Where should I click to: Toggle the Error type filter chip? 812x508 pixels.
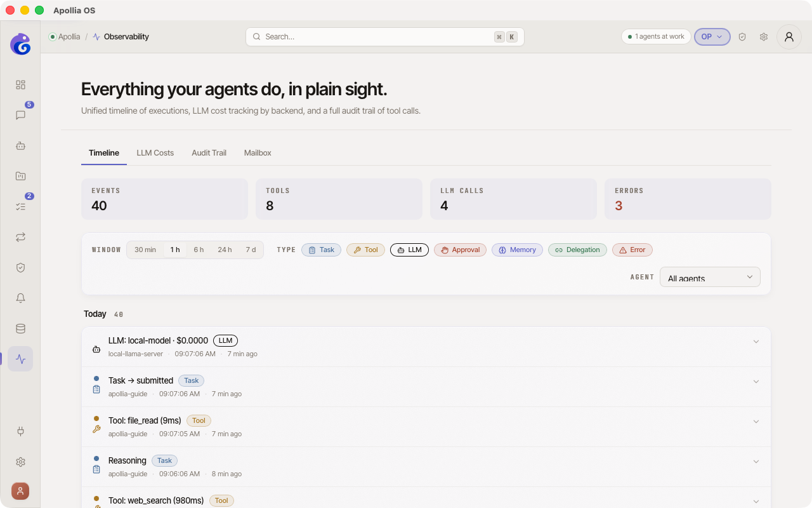click(x=632, y=250)
